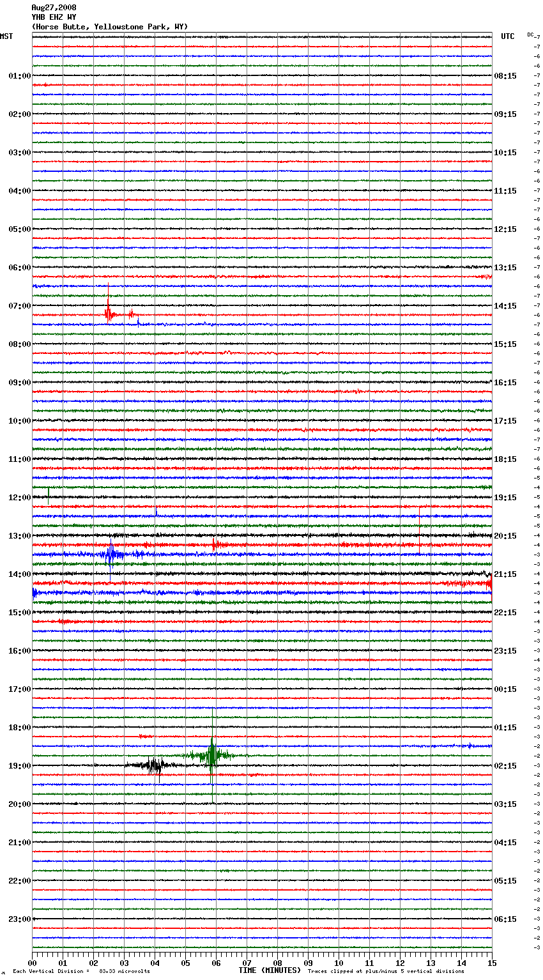Image resolution: width=543 pixels, height=980 pixels.
Task: Click the 15:15 UTC time label
Action: (x=505, y=344)
